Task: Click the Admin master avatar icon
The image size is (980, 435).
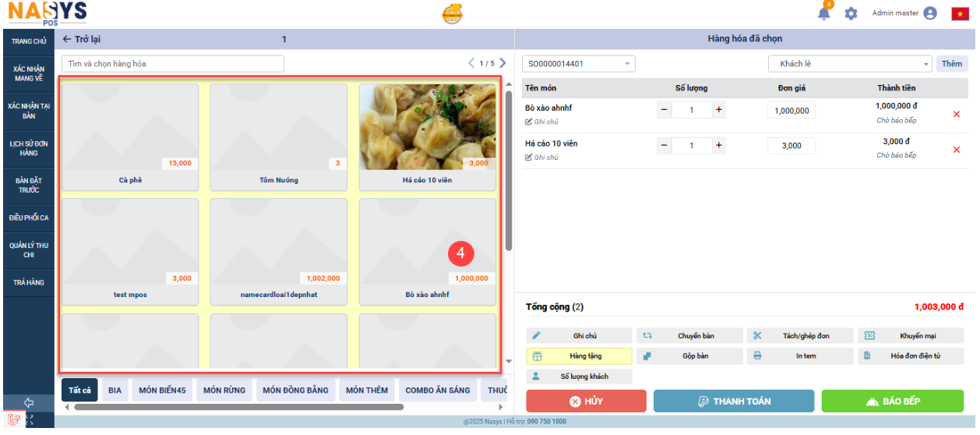Action: click(x=929, y=13)
